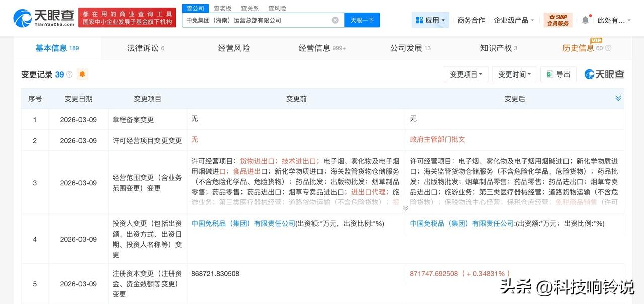The height and width of the screenshot is (304, 644).
Task: Open 中国免税品 investor link in 变更后 column
Action: [x=462, y=223]
